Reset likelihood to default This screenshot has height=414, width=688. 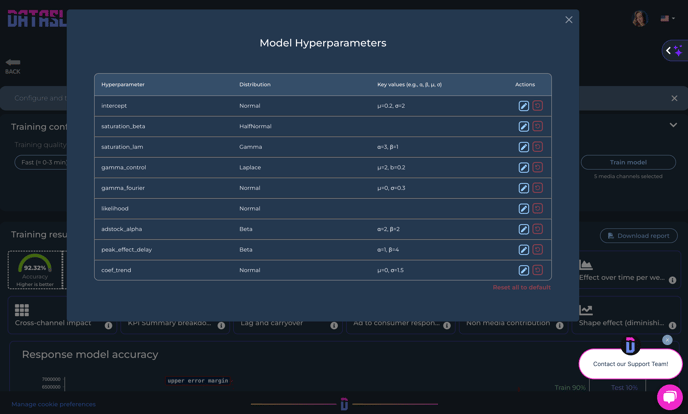pos(538,208)
